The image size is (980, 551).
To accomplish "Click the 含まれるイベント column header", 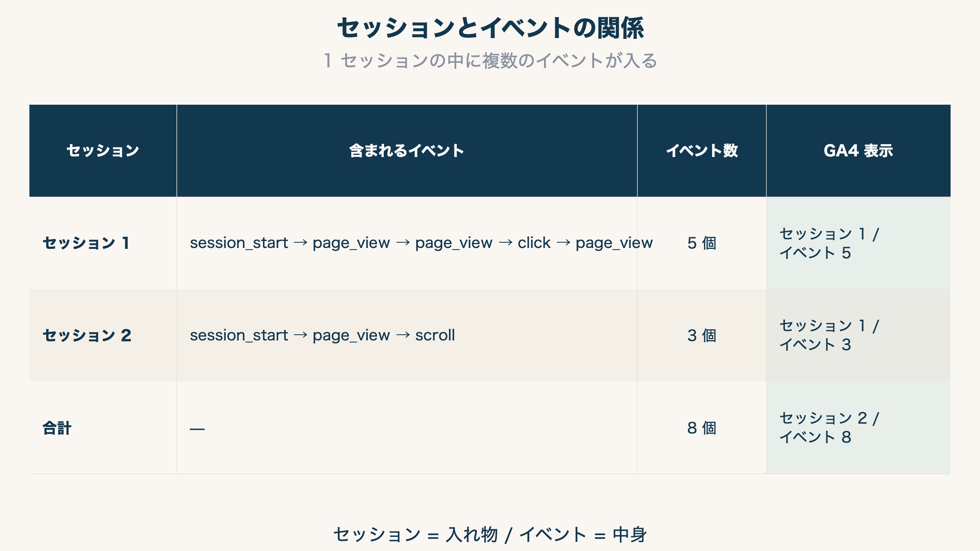I will click(407, 151).
